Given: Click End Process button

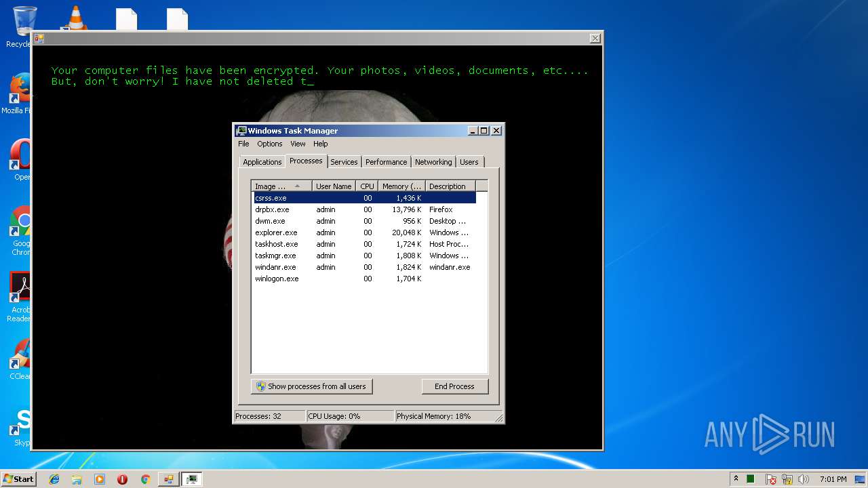Looking at the screenshot, I should pyautogui.click(x=454, y=386).
